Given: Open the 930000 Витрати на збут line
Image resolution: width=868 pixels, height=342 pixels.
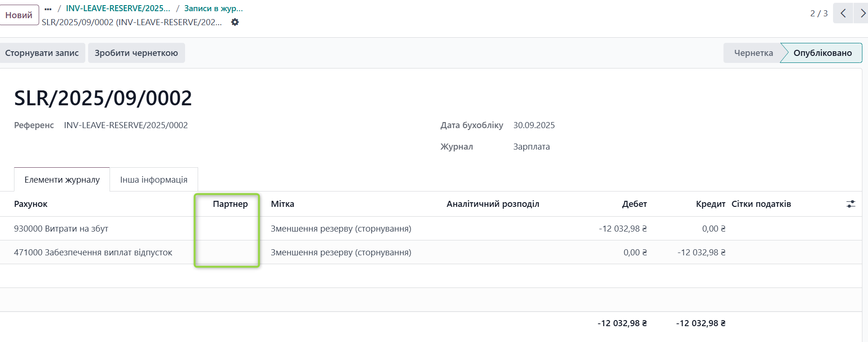Looking at the screenshot, I should [x=61, y=229].
